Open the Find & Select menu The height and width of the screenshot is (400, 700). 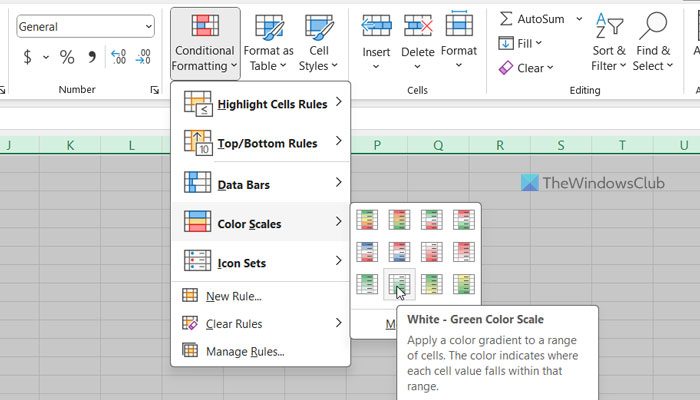pos(652,41)
